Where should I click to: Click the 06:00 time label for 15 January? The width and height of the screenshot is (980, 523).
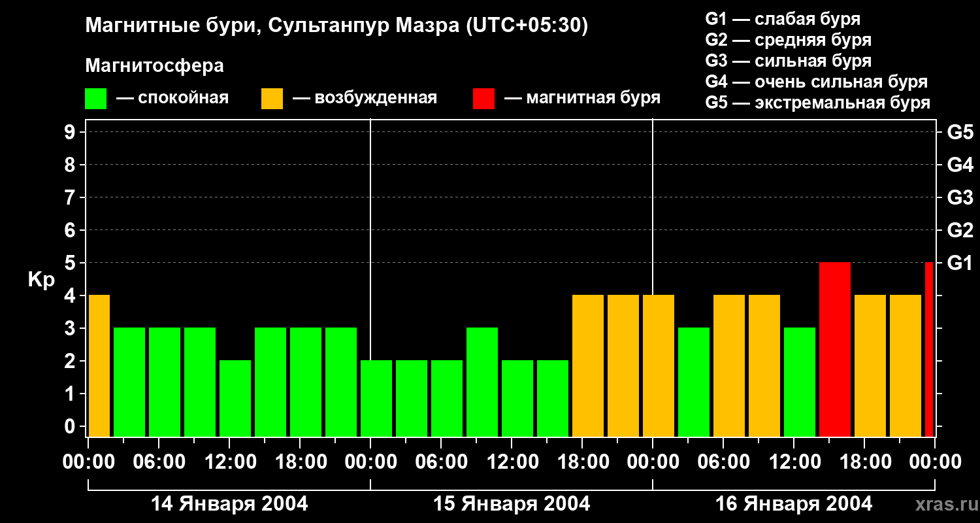pos(442,462)
